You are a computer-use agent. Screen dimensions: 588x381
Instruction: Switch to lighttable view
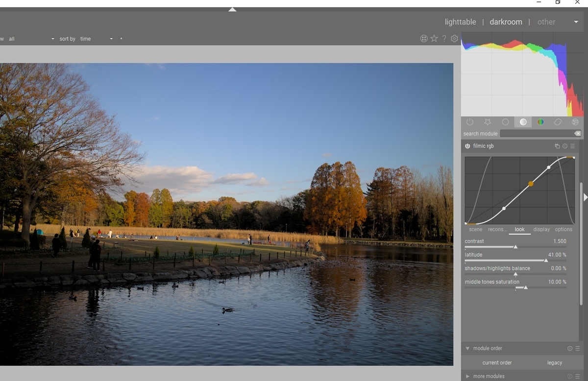coord(460,22)
